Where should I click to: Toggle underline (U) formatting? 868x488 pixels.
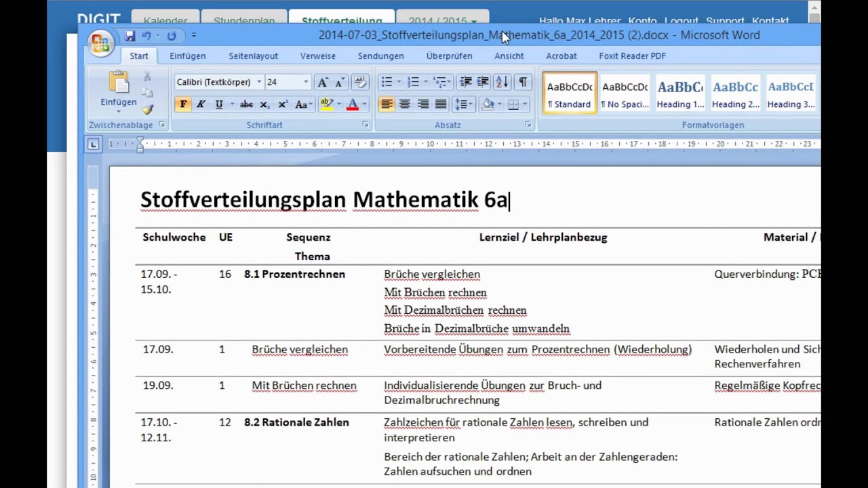(x=218, y=104)
